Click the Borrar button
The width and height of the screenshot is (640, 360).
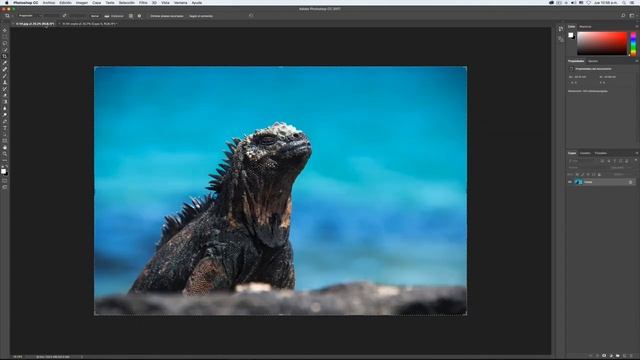[95, 16]
